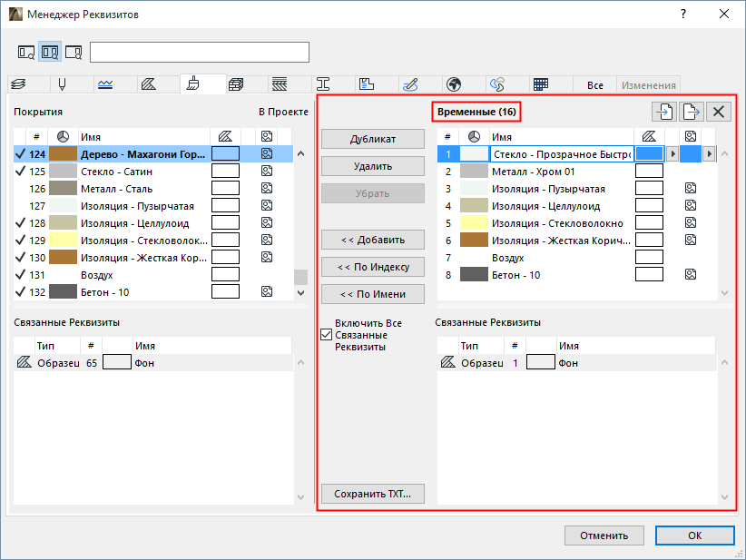Select row 131 Воздух in project list
The height and width of the screenshot is (560, 746).
coord(153,274)
